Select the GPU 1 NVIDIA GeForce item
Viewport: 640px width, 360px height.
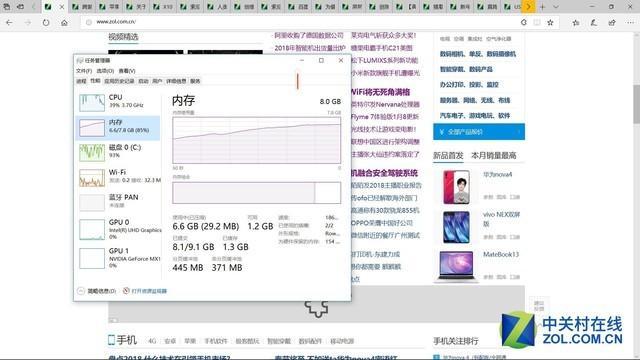pos(118,258)
